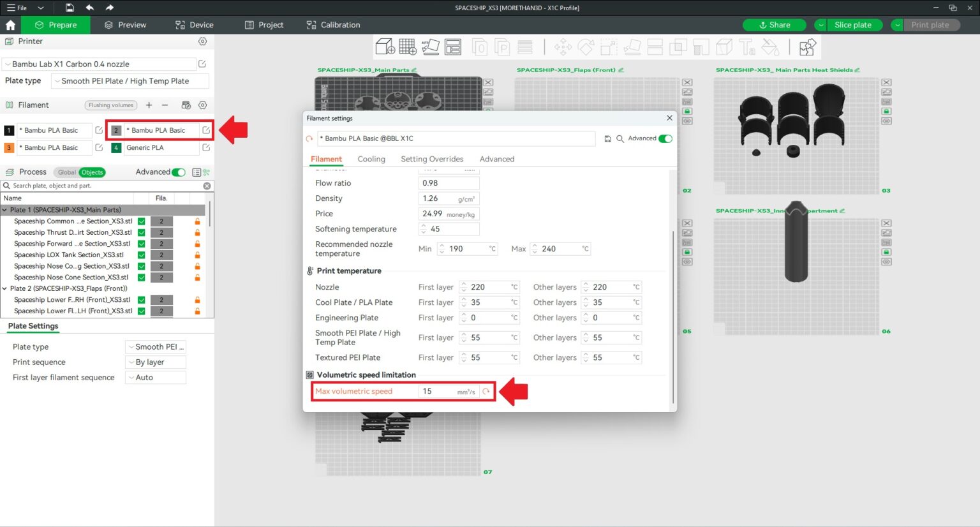
Task: Add a new build plate
Action: [x=407, y=47]
